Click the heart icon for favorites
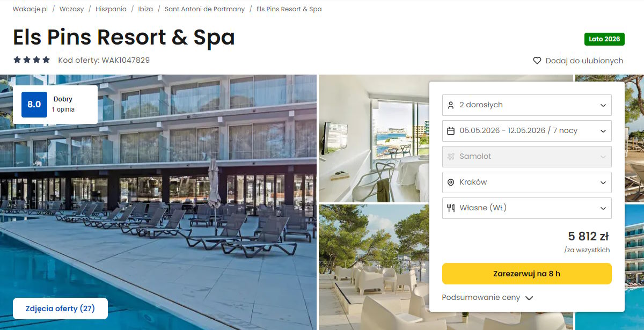 coord(537,61)
